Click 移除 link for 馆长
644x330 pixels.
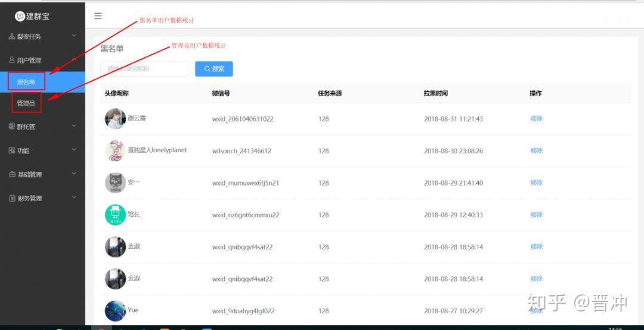click(x=537, y=214)
